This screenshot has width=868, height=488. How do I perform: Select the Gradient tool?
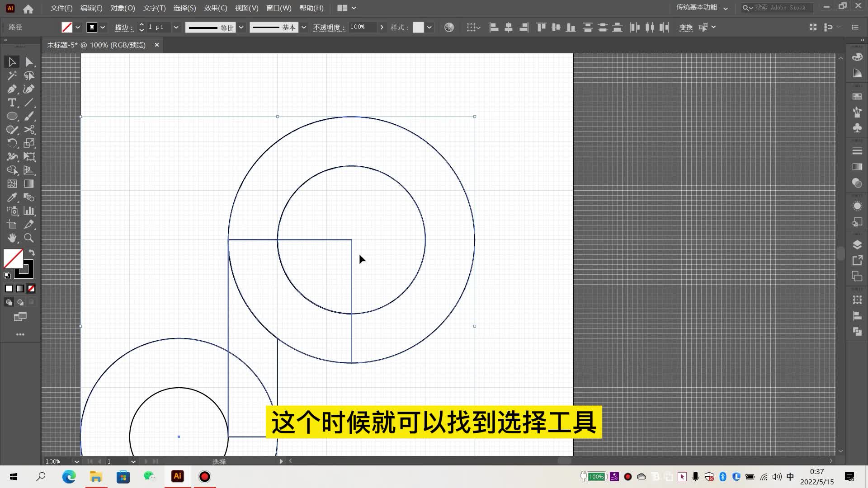click(29, 184)
